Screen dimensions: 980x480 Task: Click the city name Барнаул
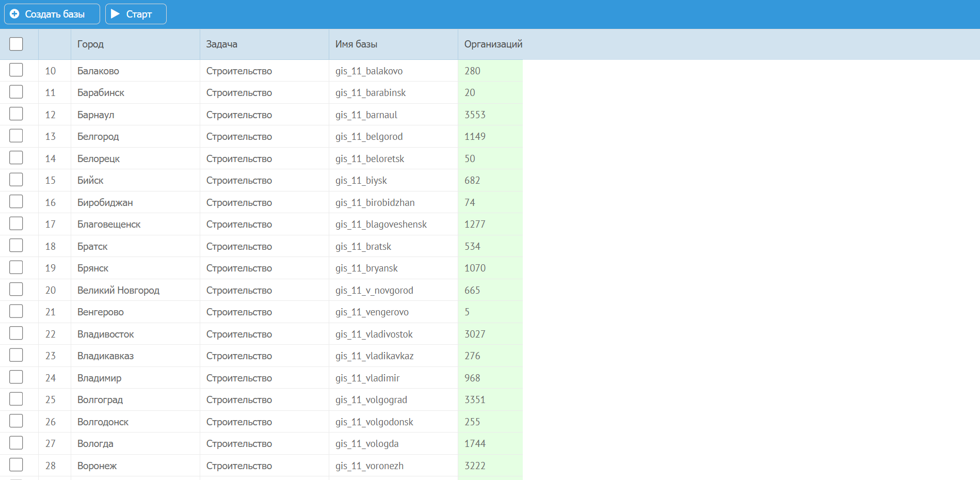96,115
